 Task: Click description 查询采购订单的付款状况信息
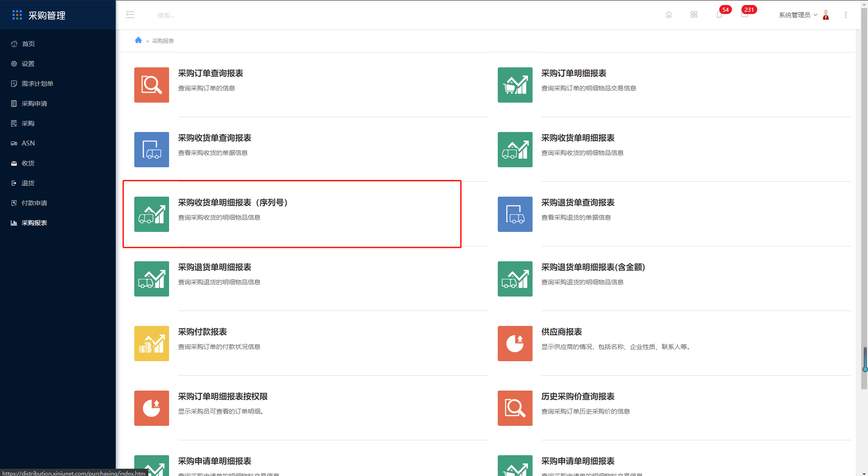[219, 347]
